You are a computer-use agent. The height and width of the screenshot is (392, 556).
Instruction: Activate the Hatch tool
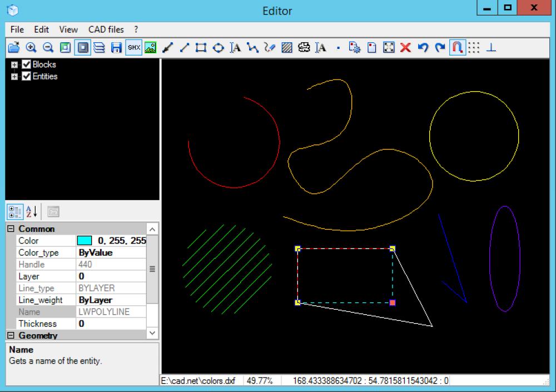coord(287,47)
